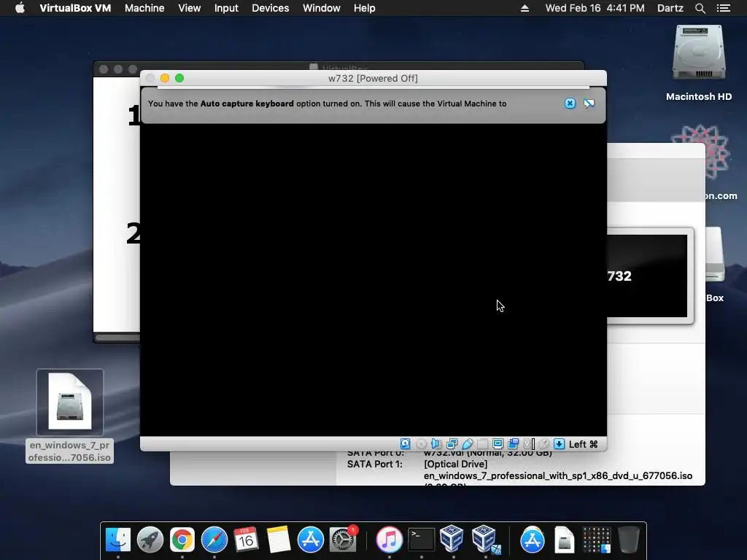The image size is (747, 560).
Task: Click the Left ⌘ host key indicator
Action: [x=583, y=444]
